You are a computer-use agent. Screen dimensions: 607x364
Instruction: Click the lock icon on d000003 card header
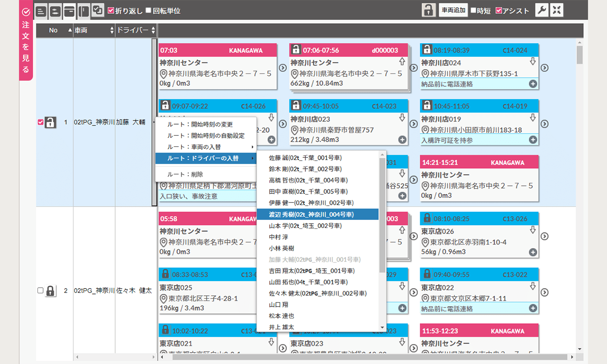point(296,49)
